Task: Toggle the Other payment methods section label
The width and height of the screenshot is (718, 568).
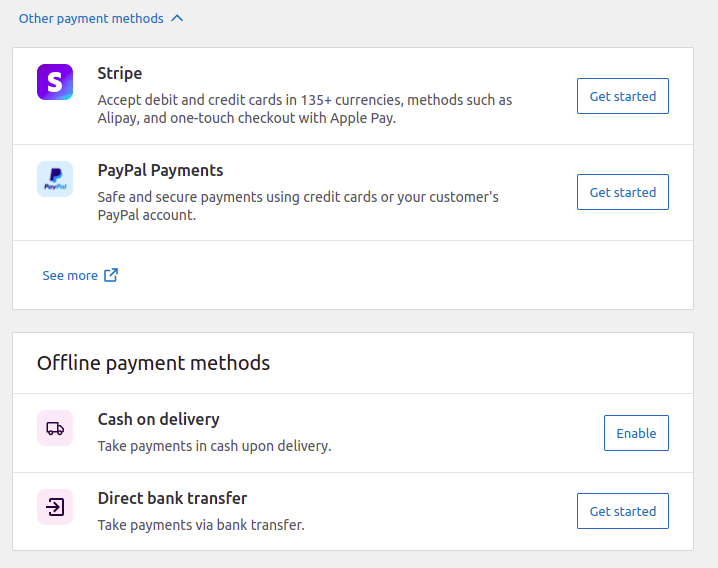Action: 91,18
